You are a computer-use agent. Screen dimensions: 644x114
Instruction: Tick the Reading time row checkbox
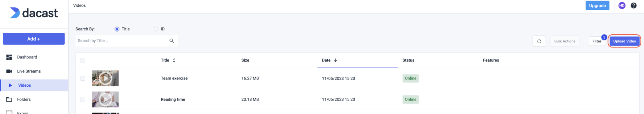[83, 99]
